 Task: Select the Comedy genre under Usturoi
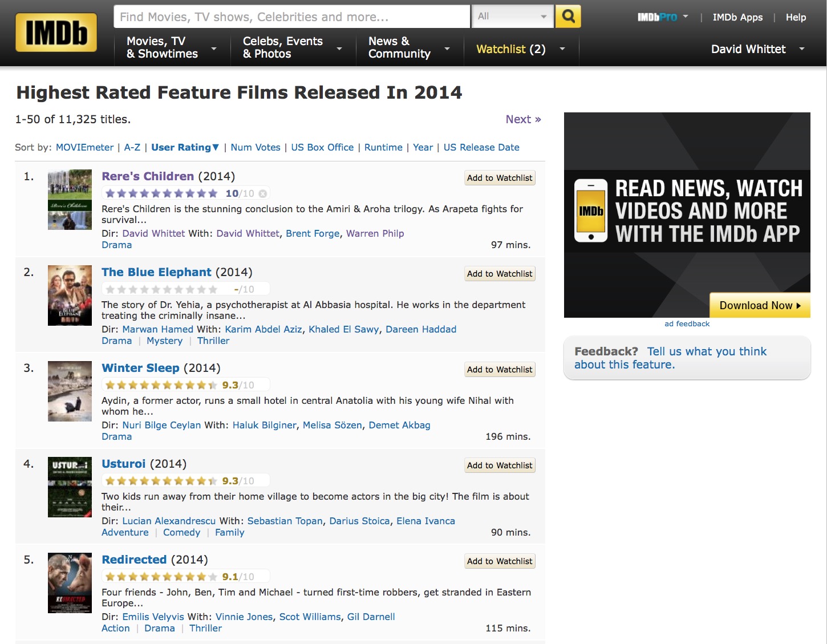click(181, 532)
